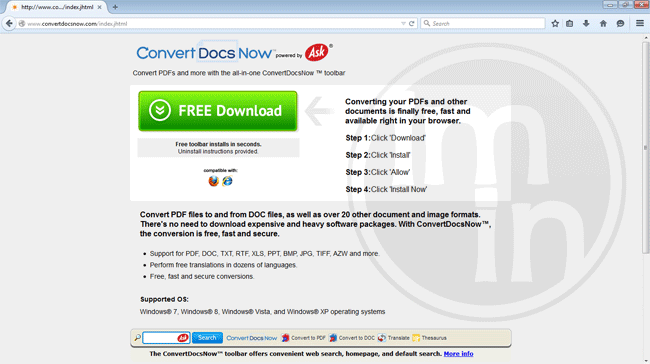This screenshot has height=364, width=650.
Task: Click Convert to PDF in toolbar preview
Action: [303, 338]
